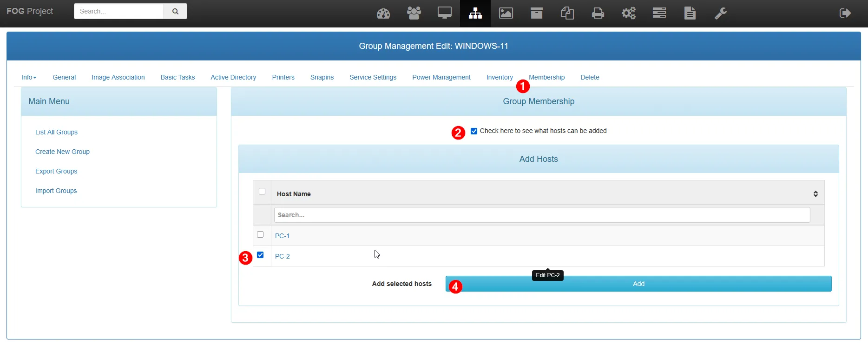Click the logout icon at top right
Screen dimensions: 868x346
click(845, 13)
